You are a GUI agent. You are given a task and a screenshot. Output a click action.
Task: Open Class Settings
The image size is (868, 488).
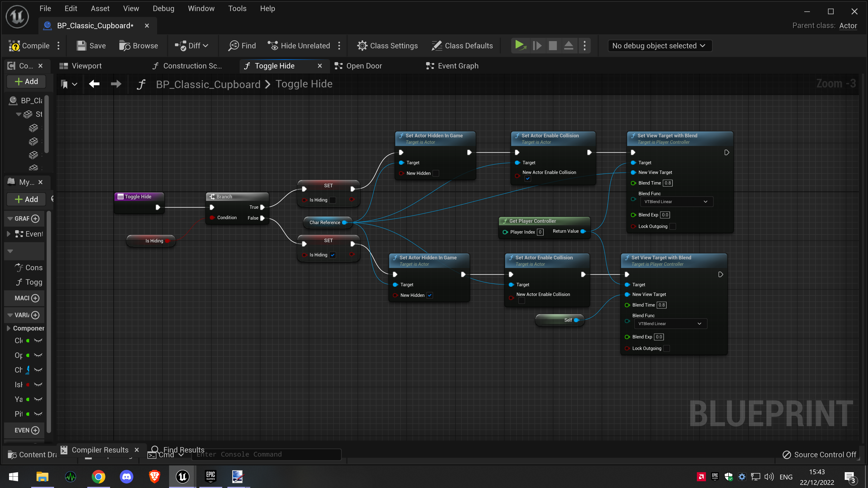(387, 45)
